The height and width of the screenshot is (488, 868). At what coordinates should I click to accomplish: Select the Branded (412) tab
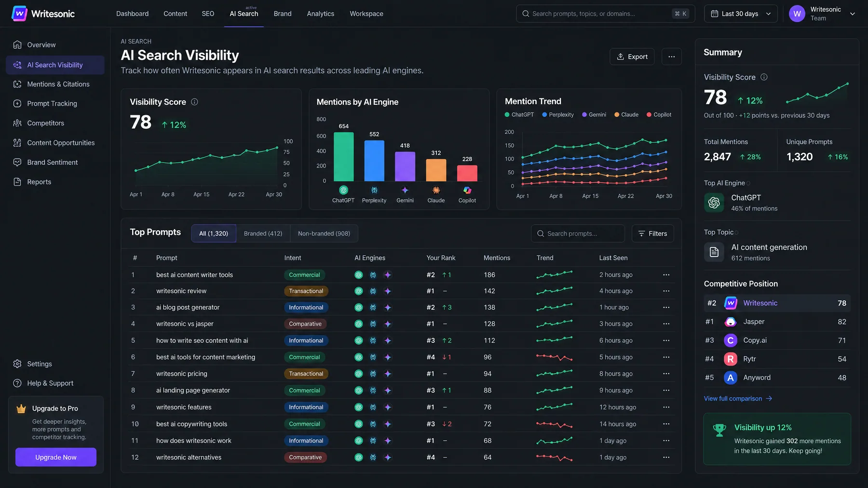tap(263, 233)
